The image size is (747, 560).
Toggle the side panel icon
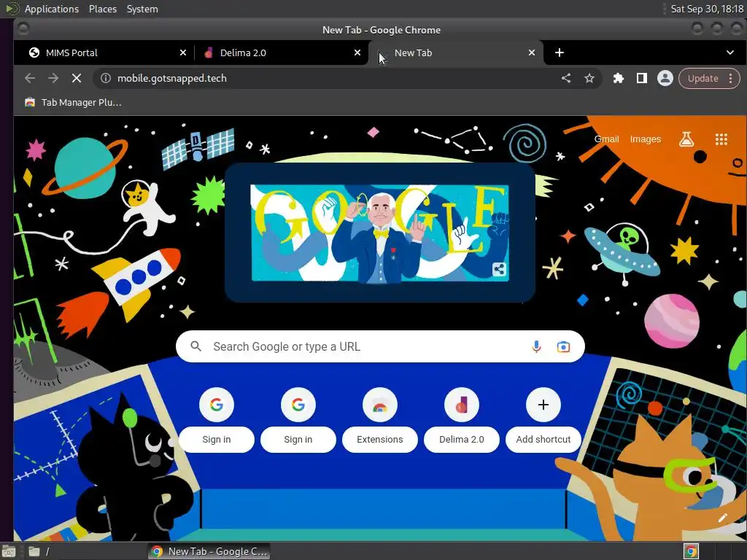pyautogui.click(x=642, y=78)
